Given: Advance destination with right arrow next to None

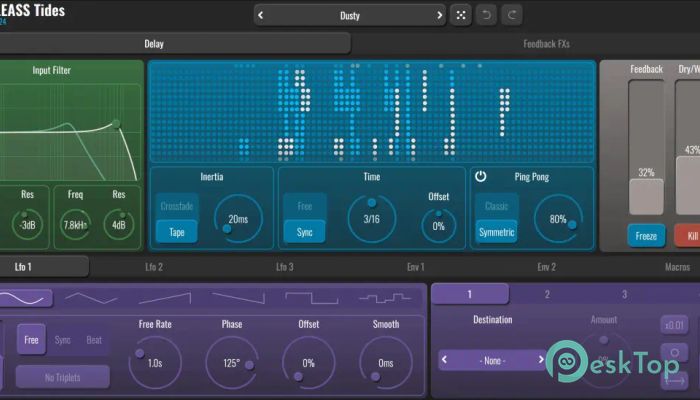Looking at the screenshot, I should coord(542,360).
